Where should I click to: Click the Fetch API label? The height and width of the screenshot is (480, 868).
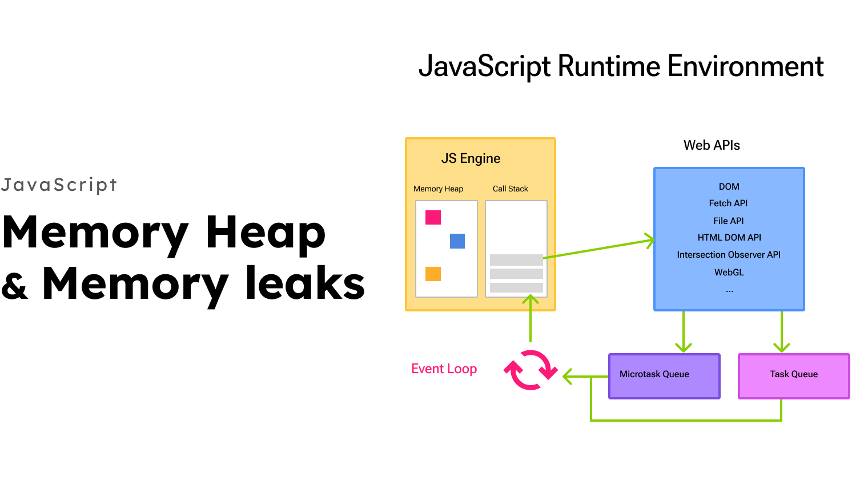coord(728,203)
